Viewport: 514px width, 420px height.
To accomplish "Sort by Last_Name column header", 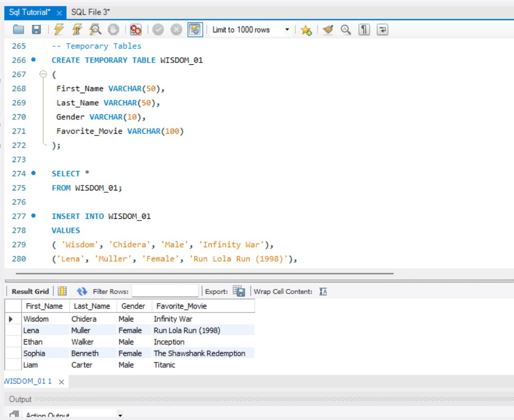I will [x=93, y=306].
